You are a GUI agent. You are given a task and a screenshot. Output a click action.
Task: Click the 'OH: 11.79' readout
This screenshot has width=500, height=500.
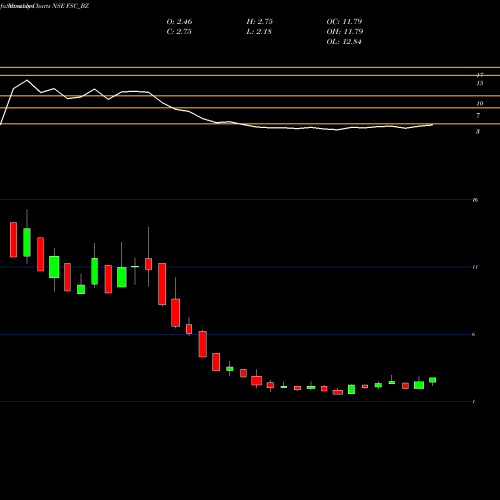[x=345, y=32]
